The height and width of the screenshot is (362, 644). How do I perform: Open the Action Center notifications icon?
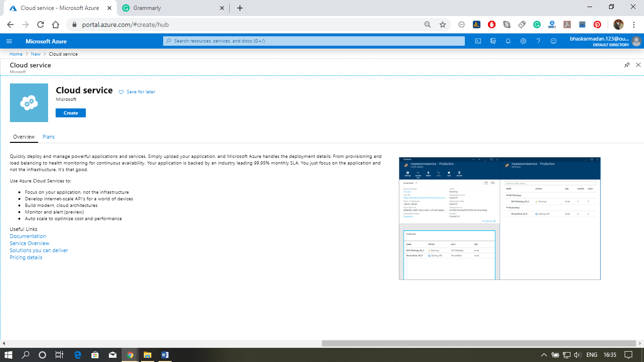[x=628, y=355]
